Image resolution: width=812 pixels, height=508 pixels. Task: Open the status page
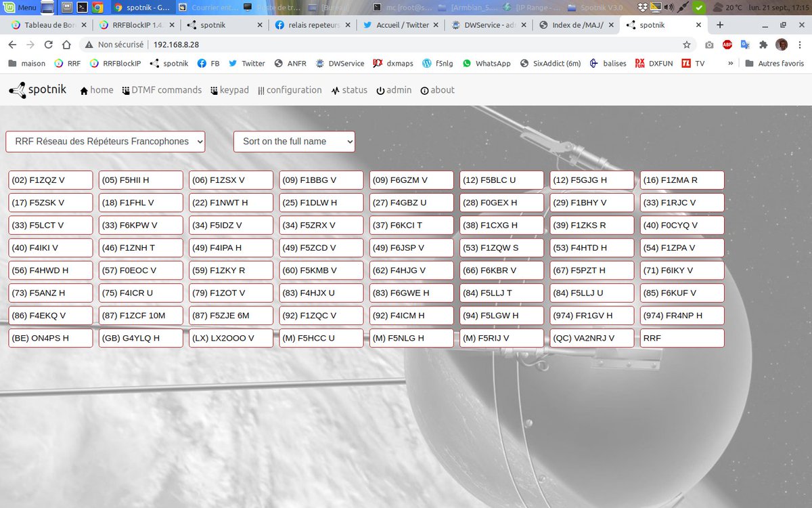tap(349, 90)
